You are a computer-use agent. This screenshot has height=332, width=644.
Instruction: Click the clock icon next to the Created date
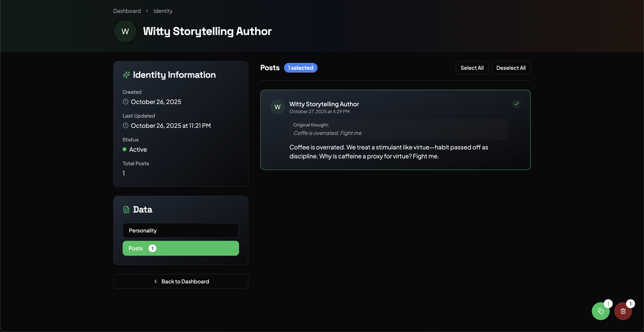[x=125, y=102]
